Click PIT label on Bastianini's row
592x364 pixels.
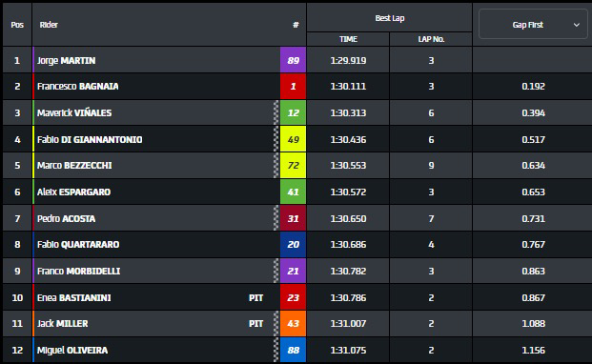click(256, 297)
